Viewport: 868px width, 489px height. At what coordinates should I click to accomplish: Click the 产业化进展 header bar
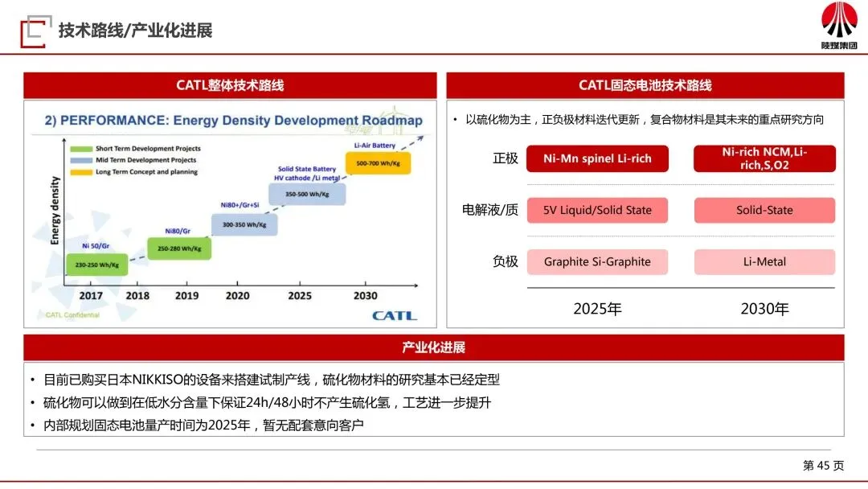coord(433,347)
